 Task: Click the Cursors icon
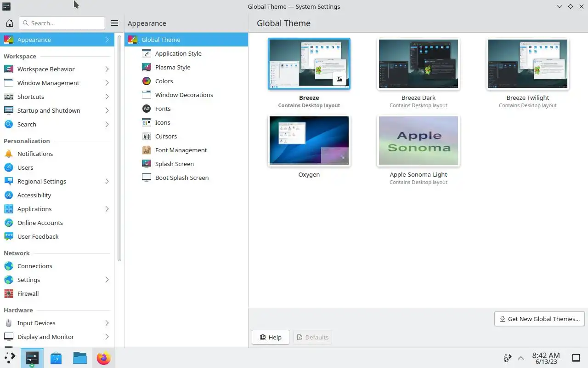147,136
